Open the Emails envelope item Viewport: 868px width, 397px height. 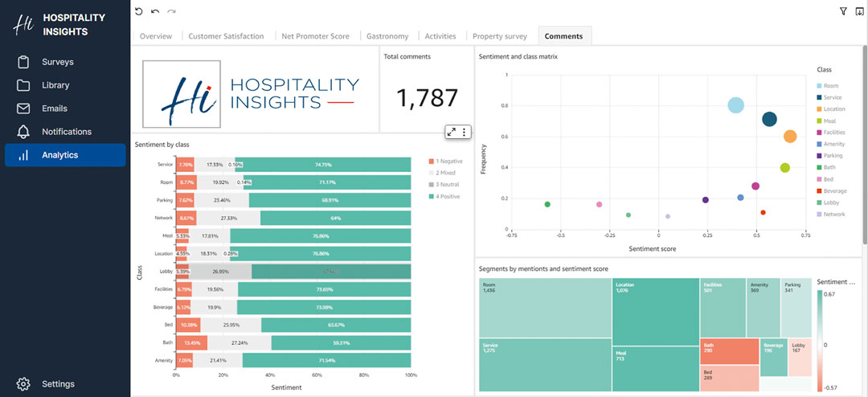pos(24,108)
